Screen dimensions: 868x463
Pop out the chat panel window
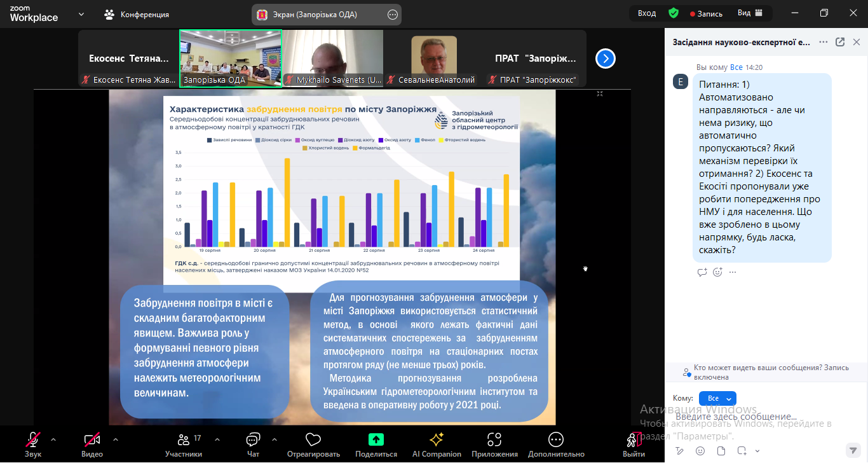pyautogui.click(x=840, y=42)
